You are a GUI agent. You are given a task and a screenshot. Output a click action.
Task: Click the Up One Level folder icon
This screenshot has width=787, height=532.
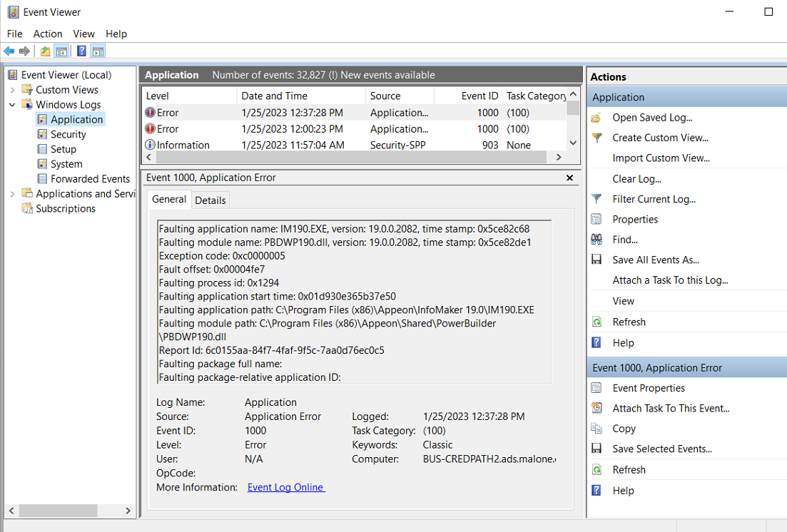[x=46, y=51]
